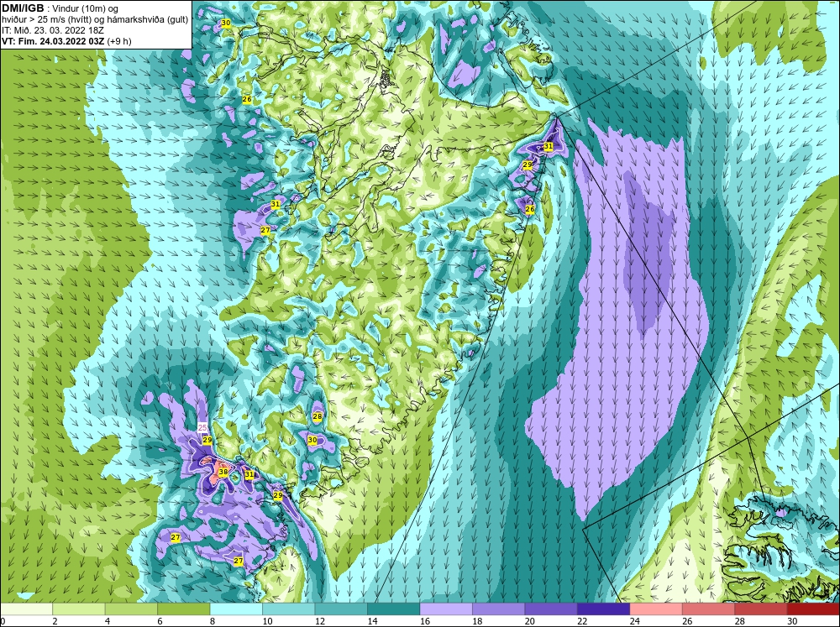Image resolution: width=840 pixels, height=627 pixels.
Task: Pick the 16–18 m/s lavender legend swatch
Action: click(x=446, y=609)
